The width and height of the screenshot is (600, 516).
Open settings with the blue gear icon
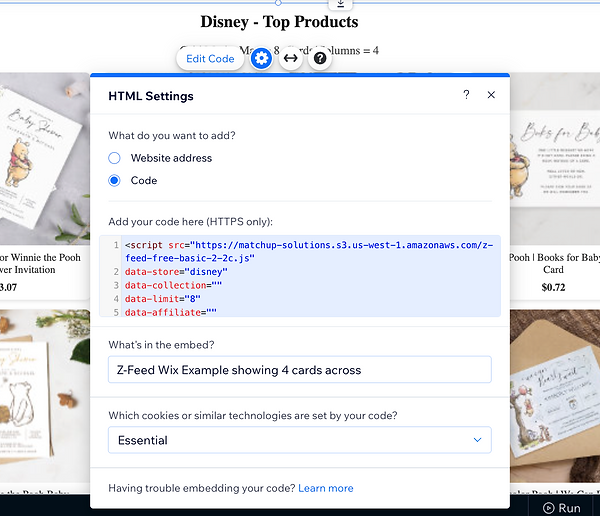point(261,59)
